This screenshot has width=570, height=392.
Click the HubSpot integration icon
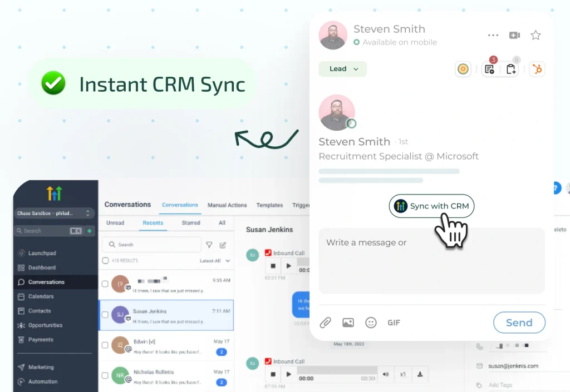point(537,69)
